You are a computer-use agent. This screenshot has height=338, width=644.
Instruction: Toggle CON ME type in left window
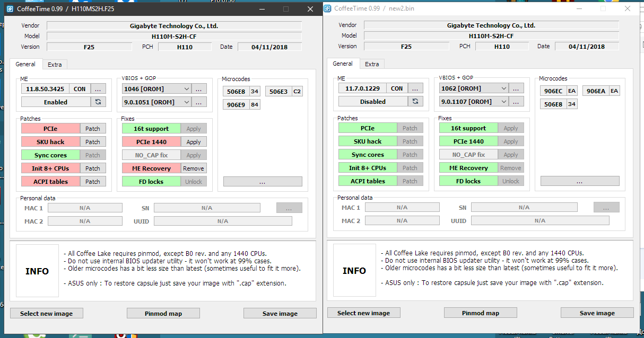80,88
